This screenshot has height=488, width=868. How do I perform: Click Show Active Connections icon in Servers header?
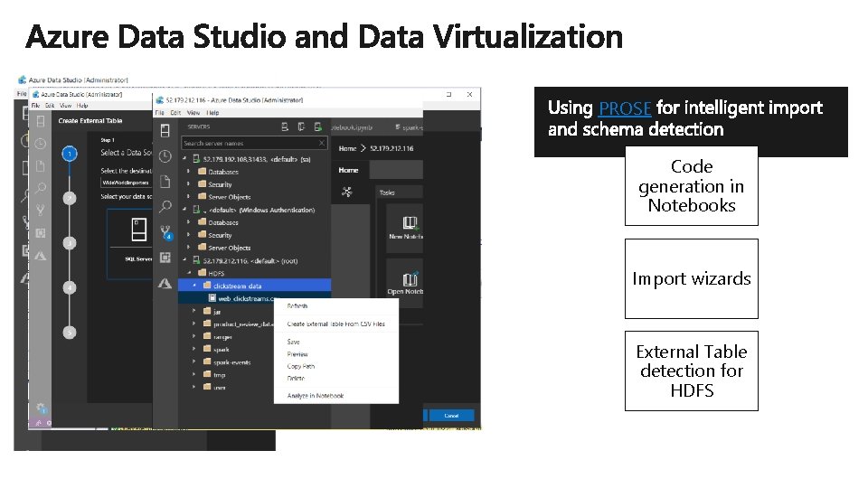(317, 127)
